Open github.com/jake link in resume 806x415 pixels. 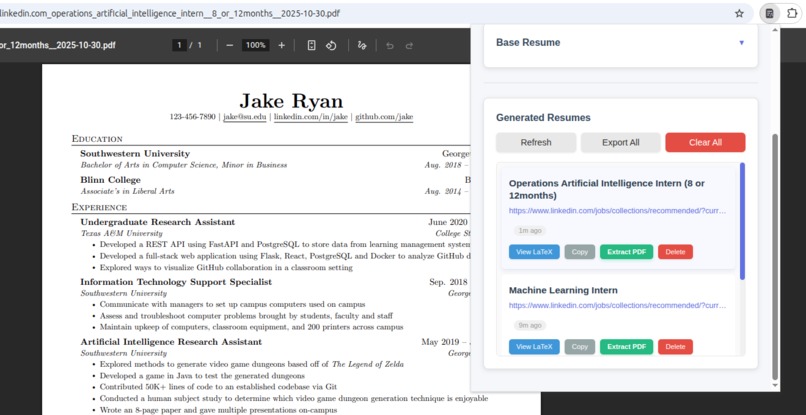pyautogui.click(x=384, y=117)
